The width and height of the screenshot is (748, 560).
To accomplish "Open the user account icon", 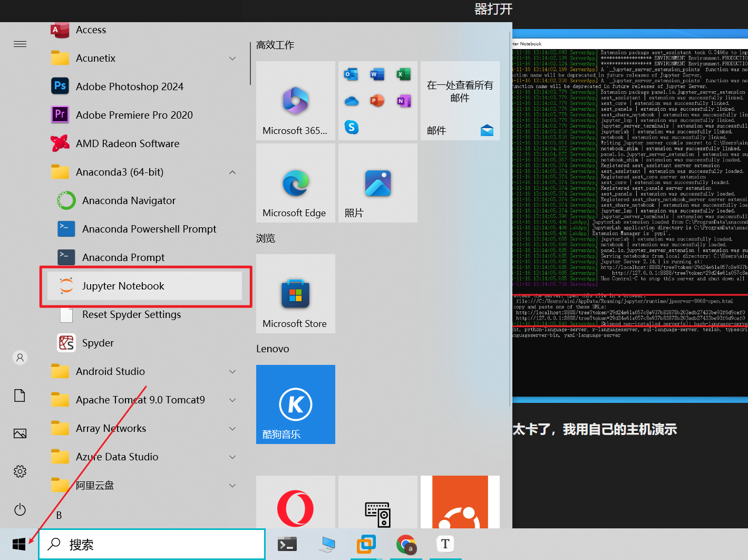I will pos(20,358).
